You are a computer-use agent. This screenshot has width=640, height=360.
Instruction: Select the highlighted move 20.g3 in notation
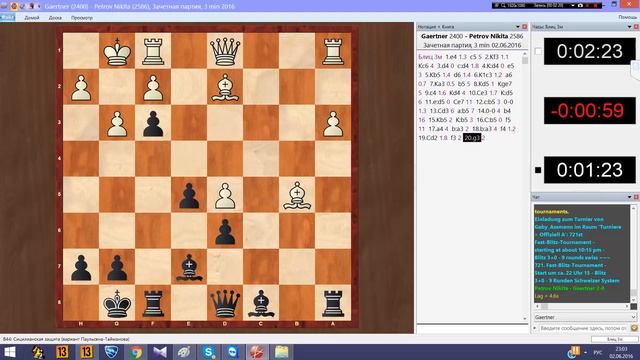(472, 138)
